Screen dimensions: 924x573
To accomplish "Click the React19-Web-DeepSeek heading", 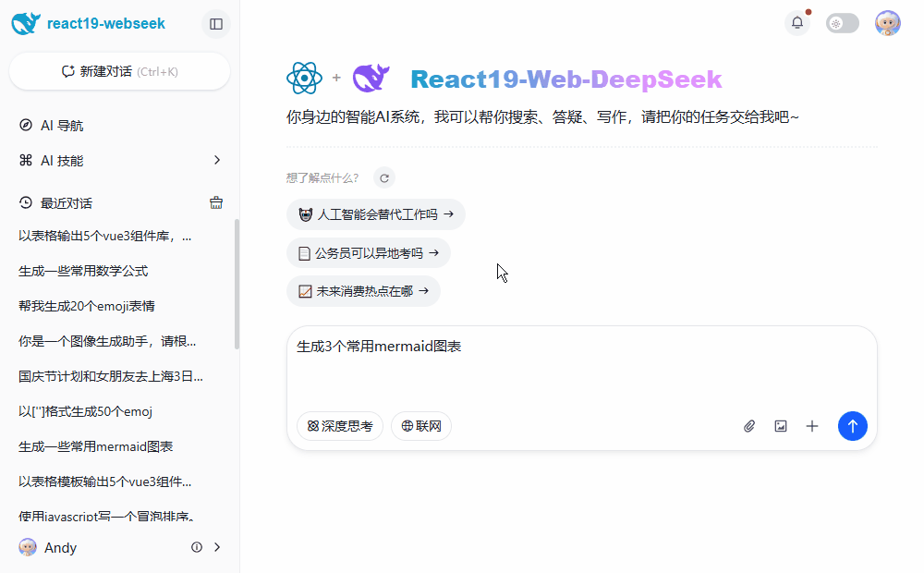I will pyautogui.click(x=565, y=79).
